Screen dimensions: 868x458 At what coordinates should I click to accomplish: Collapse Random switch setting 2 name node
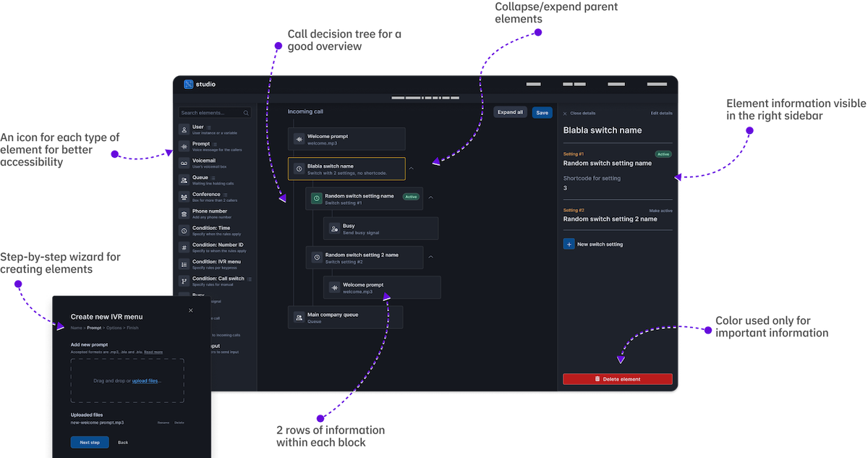431,257
